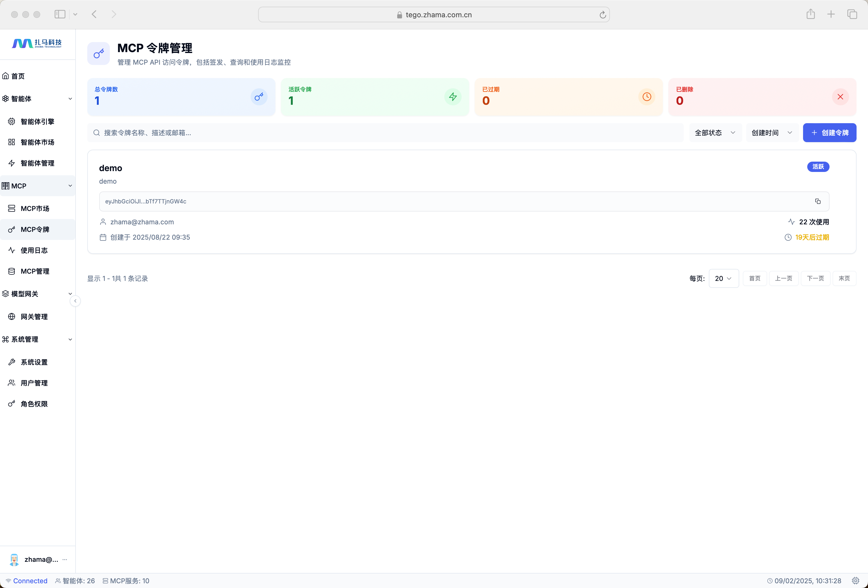This screenshot has width=868, height=588.
Task: Copy the demo token string
Action: (818, 201)
